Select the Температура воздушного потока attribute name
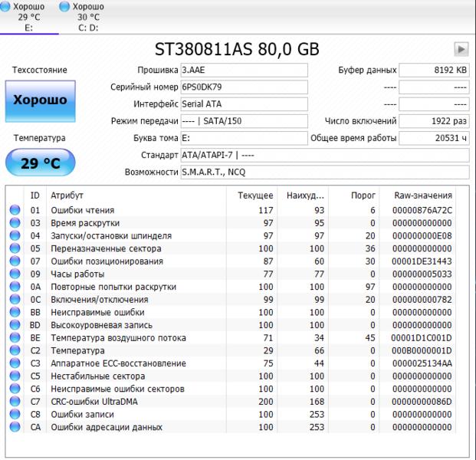This screenshot has width=476, height=460. [118, 337]
